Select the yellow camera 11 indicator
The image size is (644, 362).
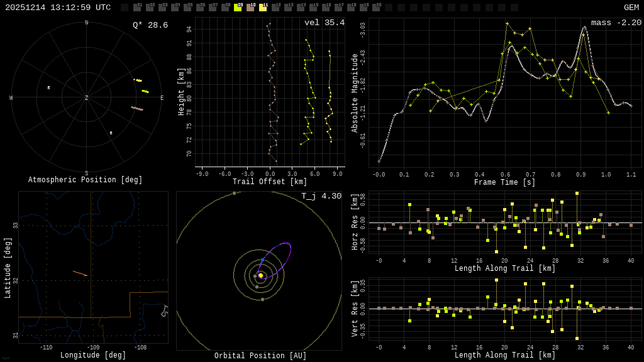tap(263, 8)
